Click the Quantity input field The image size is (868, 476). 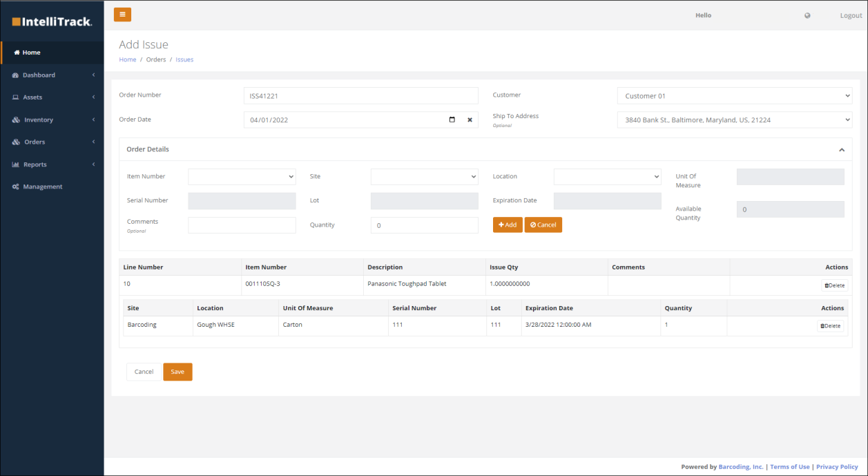pyautogui.click(x=425, y=225)
